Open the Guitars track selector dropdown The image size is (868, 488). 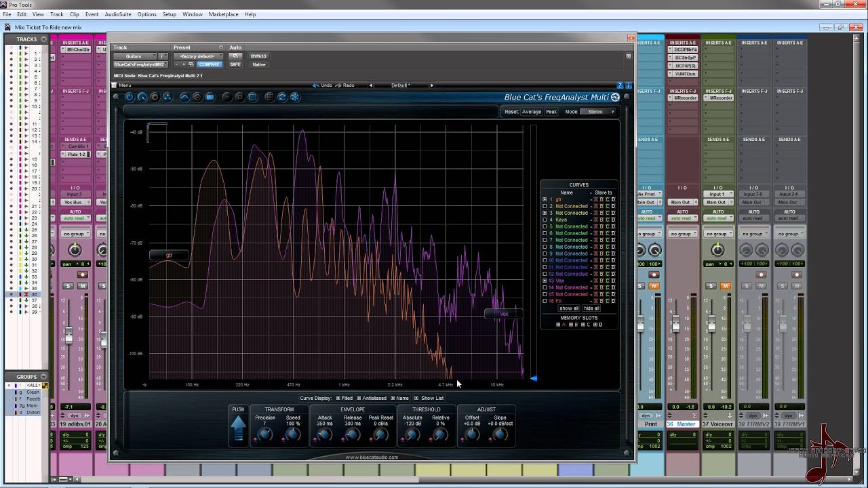pyautogui.click(x=135, y=56)
